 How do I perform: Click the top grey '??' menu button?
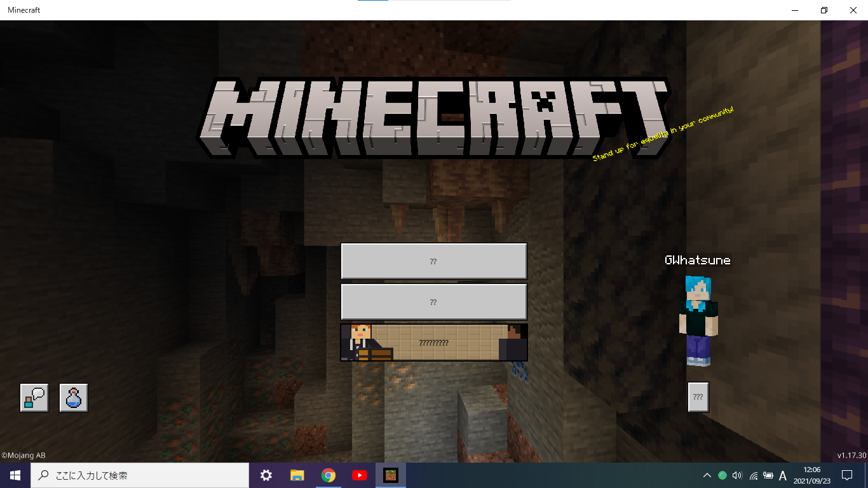pyautogui.click(x=434, y=261)
